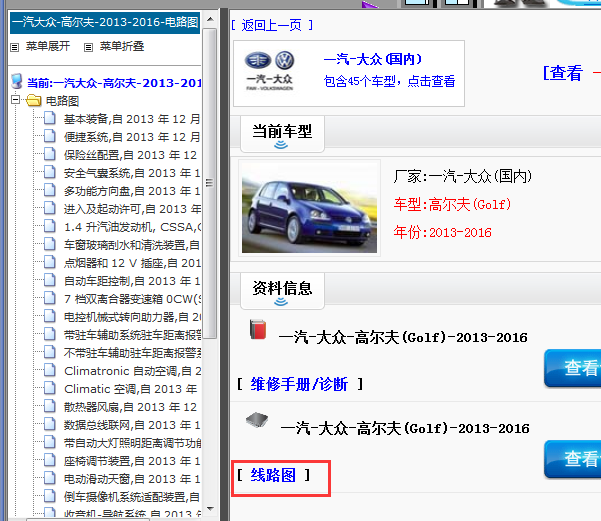Collapse the 电路图 folder tree node
601x521 pixels.
[16, 100]
